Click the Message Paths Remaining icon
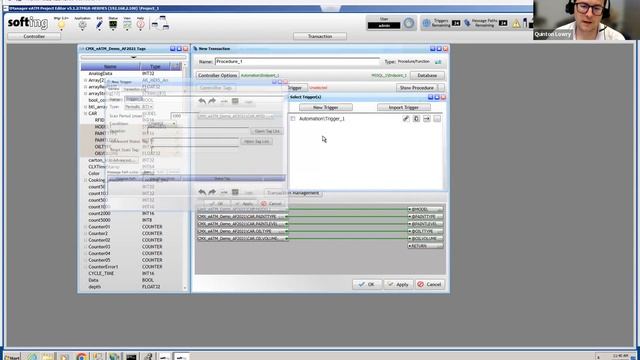Image resolution: width=640 pixels, height=360 pixels. 468,23
